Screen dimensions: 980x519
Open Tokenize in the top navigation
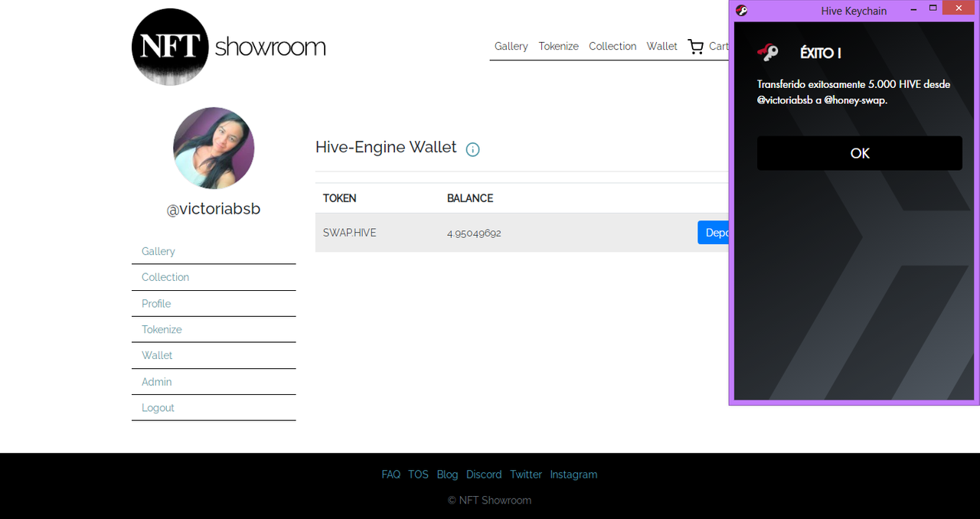point(558,46)
